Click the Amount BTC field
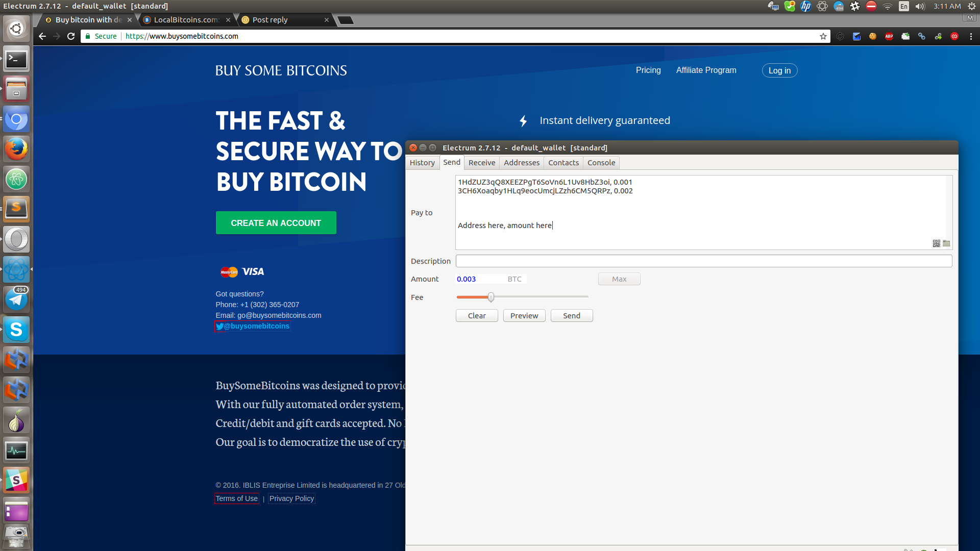 (x=491, y=279)
